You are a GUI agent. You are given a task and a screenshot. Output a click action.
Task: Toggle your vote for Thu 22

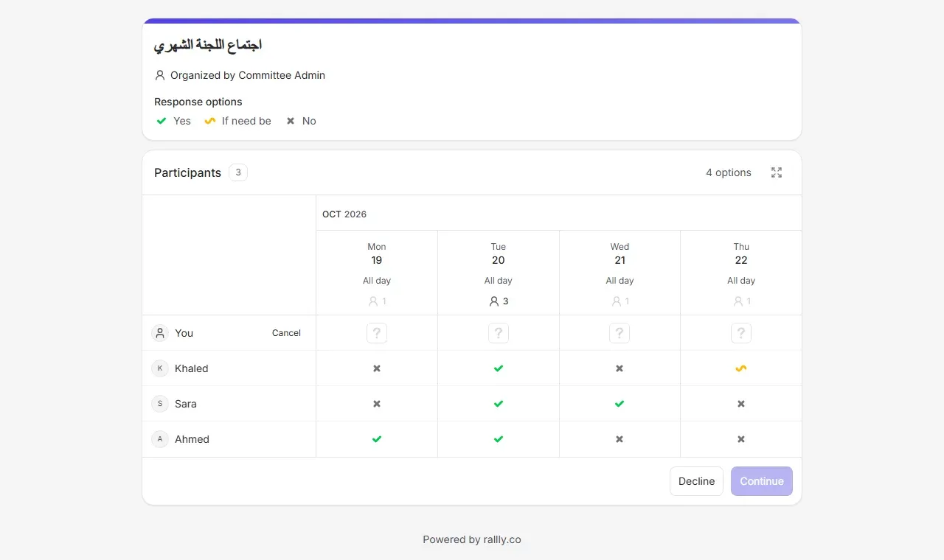741,333
